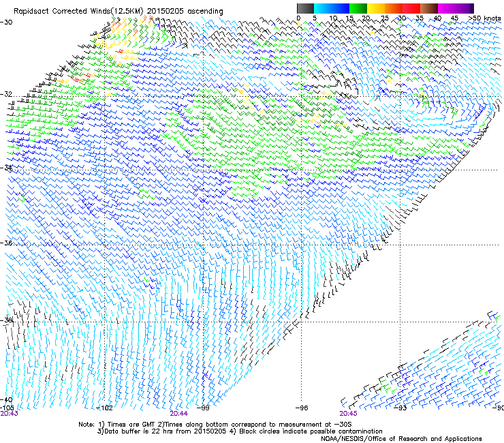Click the 20:43 time stamp

10,414
